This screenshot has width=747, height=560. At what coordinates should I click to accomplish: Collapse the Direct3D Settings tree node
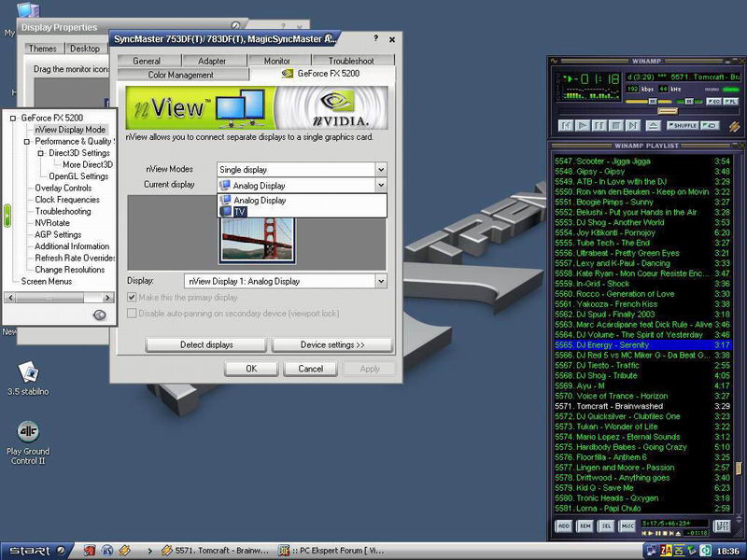41,153
